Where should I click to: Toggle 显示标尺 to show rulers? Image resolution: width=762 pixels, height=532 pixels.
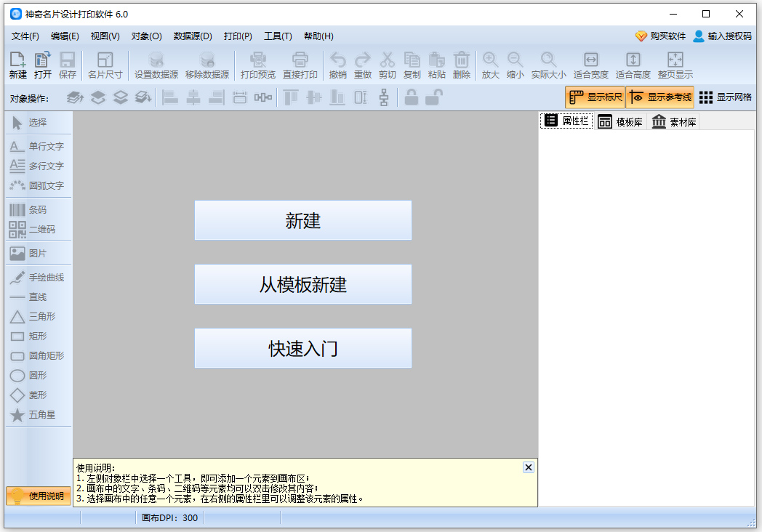tap(593, 97)
